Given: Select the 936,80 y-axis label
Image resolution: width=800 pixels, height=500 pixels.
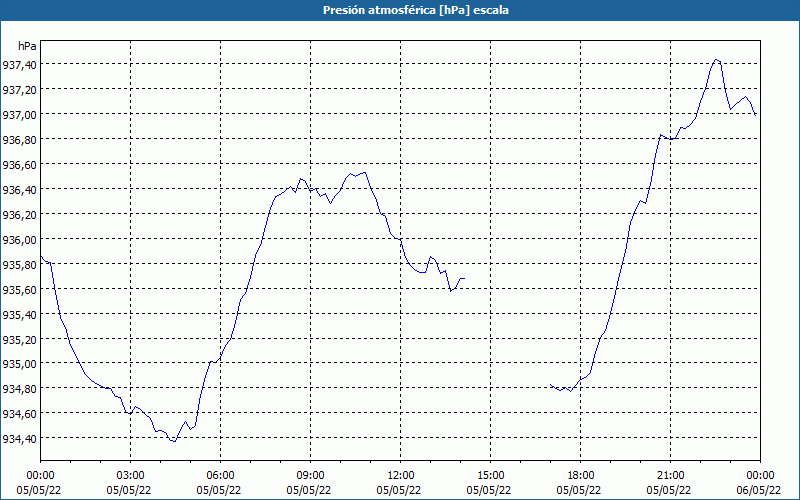Looking at the screenshot, I should 19,139.
